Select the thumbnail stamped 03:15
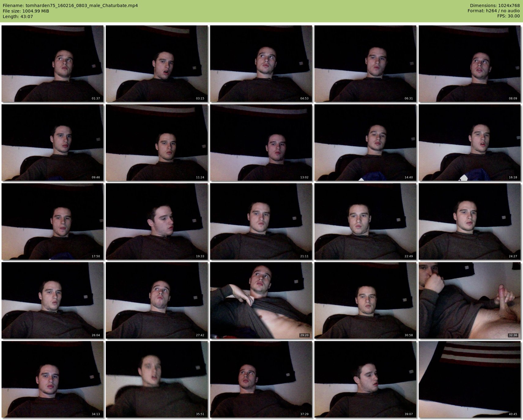The image size is (523, 420). tap(157, 64)
